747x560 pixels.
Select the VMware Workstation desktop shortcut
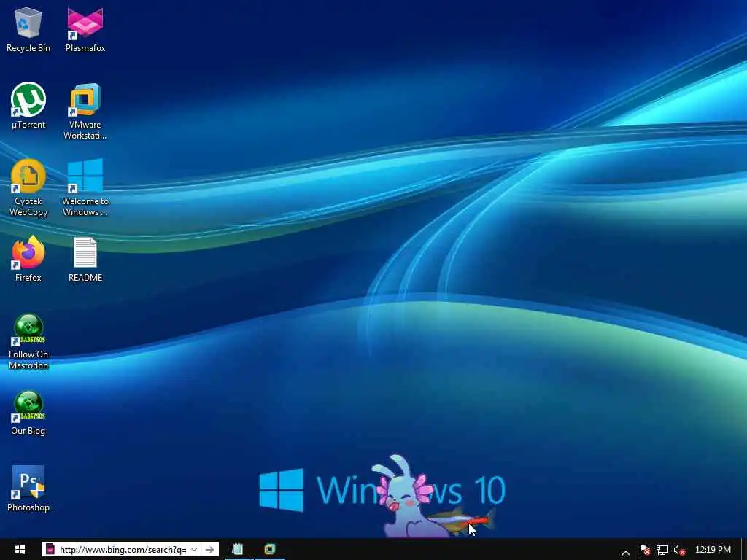tap(85, 112)
